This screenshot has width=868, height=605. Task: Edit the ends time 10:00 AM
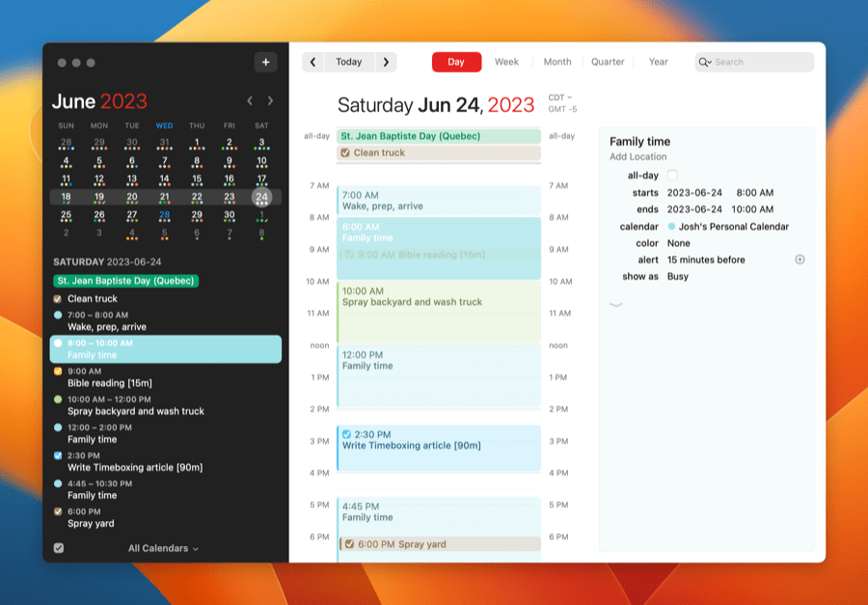pyautogui.click(x=754, y=209)
